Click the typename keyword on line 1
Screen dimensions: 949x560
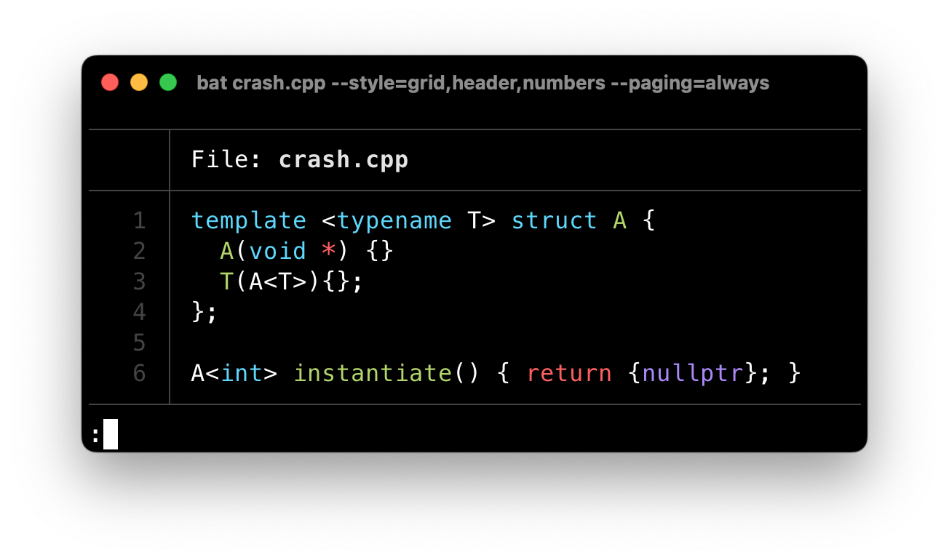[394, 221]
